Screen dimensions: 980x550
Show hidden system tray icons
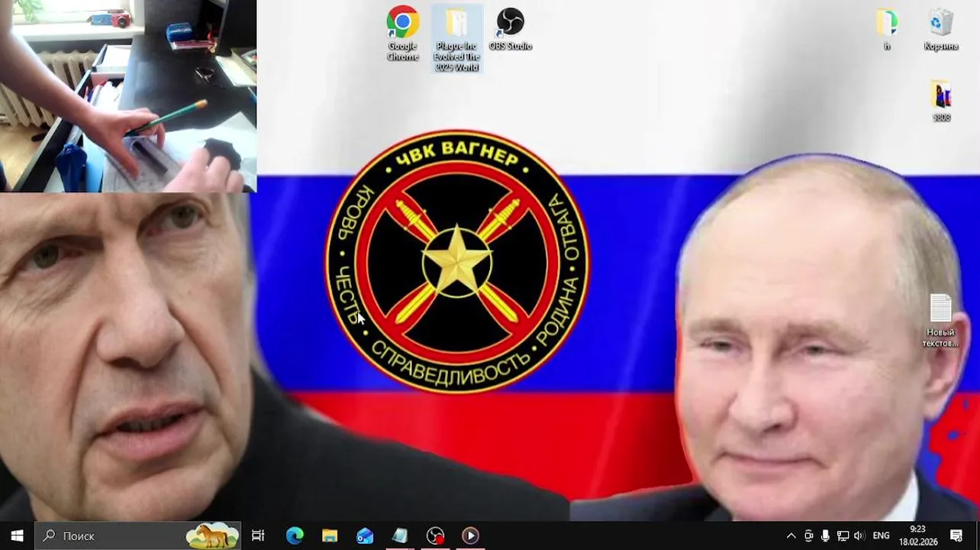(791, 535)
